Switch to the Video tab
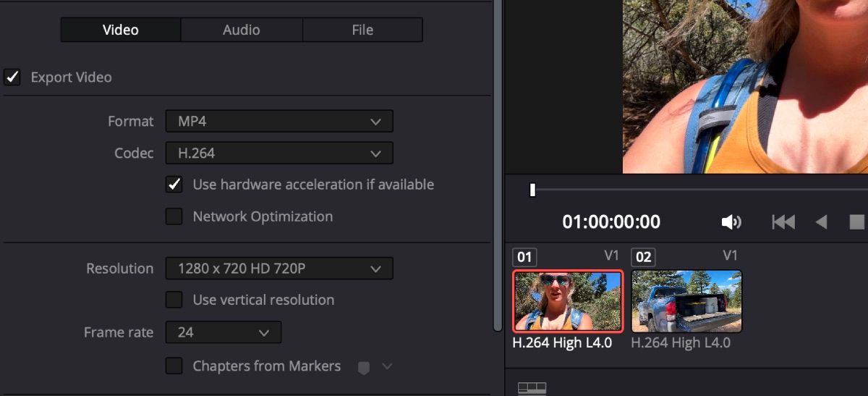Image resolution: width=868 pixels, height=396 pixels. (x=121, y=30)
